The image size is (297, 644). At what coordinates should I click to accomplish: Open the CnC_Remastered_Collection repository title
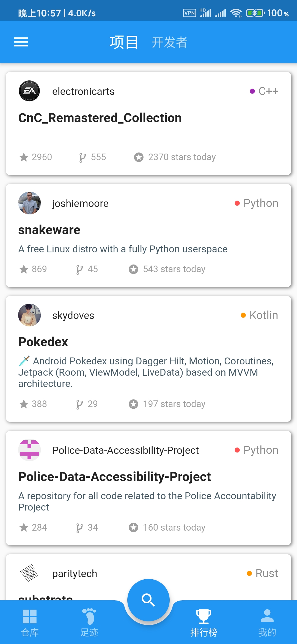click(x=100, y=118)
